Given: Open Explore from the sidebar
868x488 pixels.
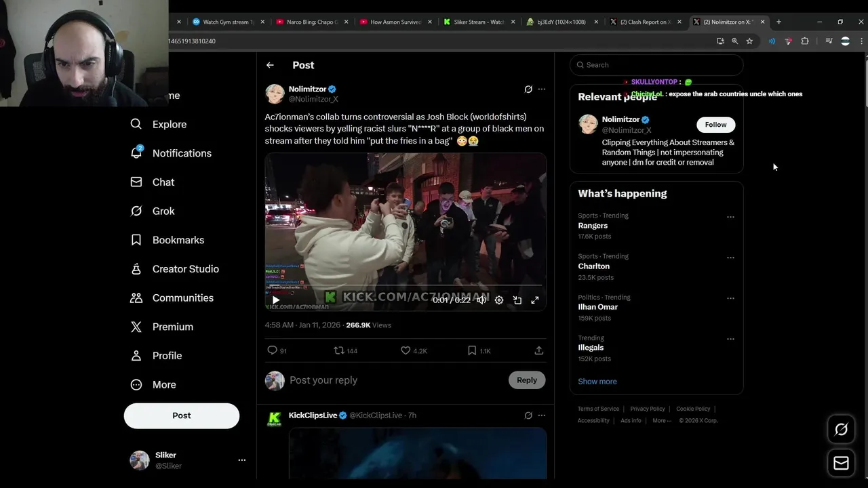Looking at the screenshot, I should click(x=159, y=124).
